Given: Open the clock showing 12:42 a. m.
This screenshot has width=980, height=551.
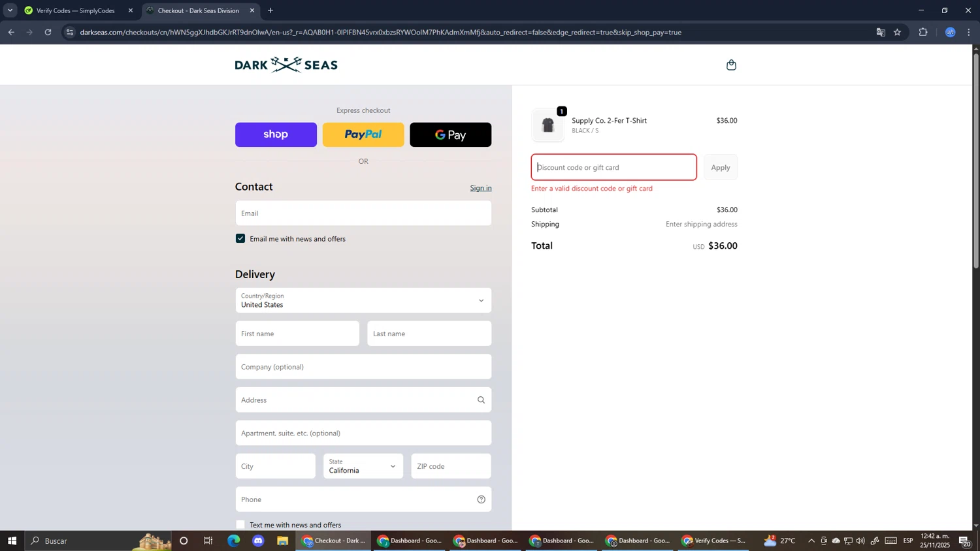Looking at the screenshot, I should pyautogui.click(x=935, y=541).
